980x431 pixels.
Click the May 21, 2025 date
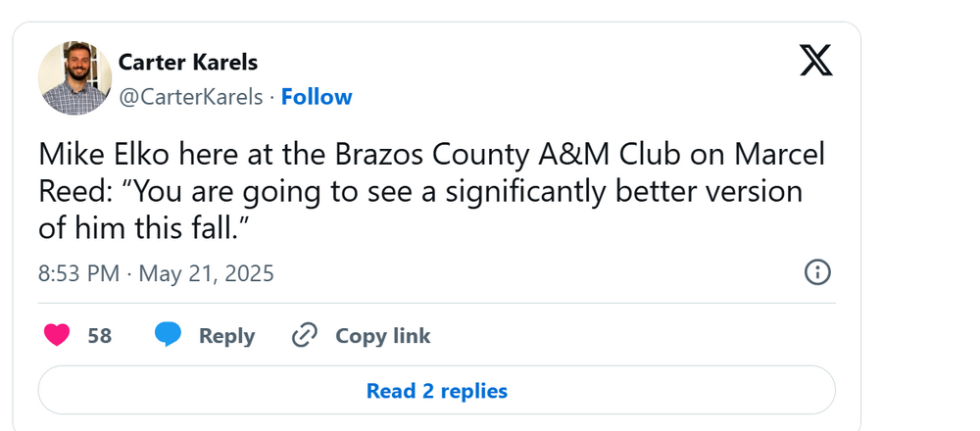[206, 273]
